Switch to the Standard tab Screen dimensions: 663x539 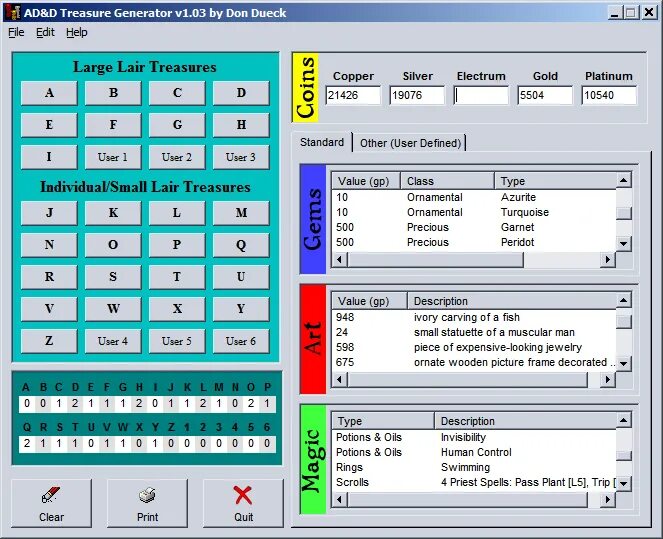(x=322, y=142)
